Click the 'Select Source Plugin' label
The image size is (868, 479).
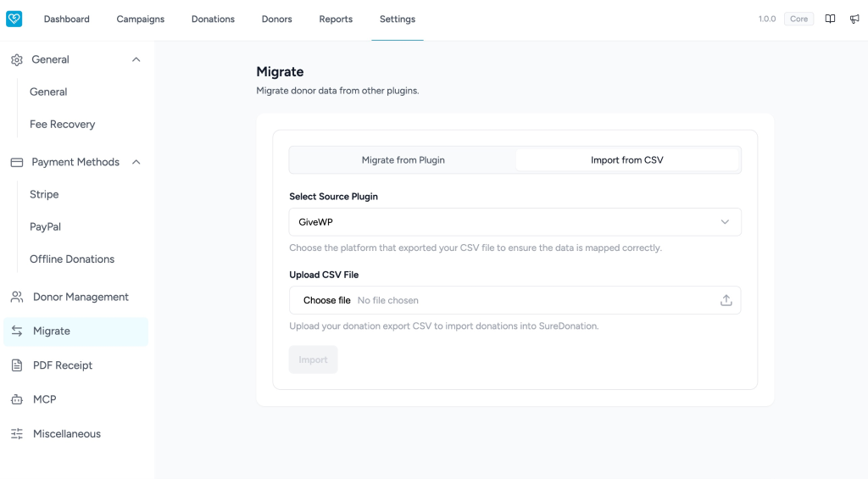(x=333, y=197)
